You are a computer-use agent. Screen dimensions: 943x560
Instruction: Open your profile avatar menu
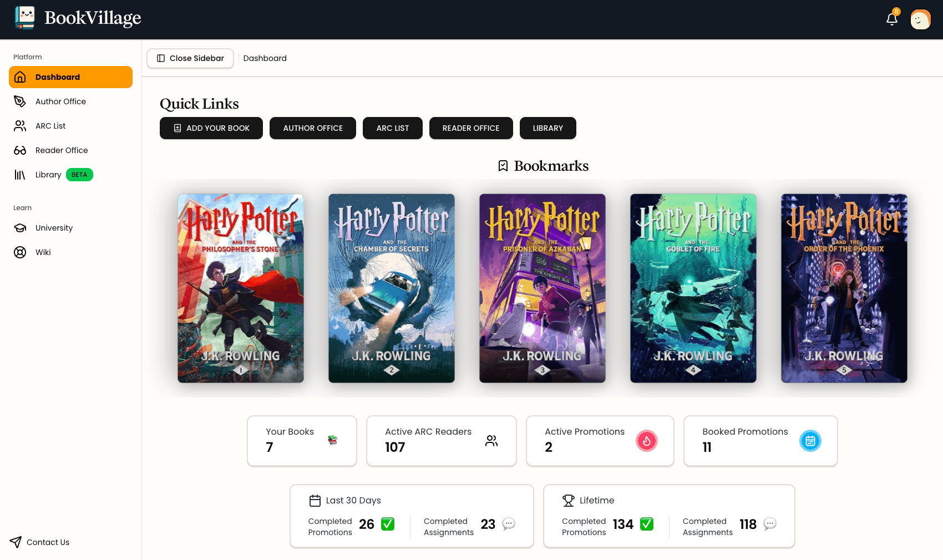920,18
